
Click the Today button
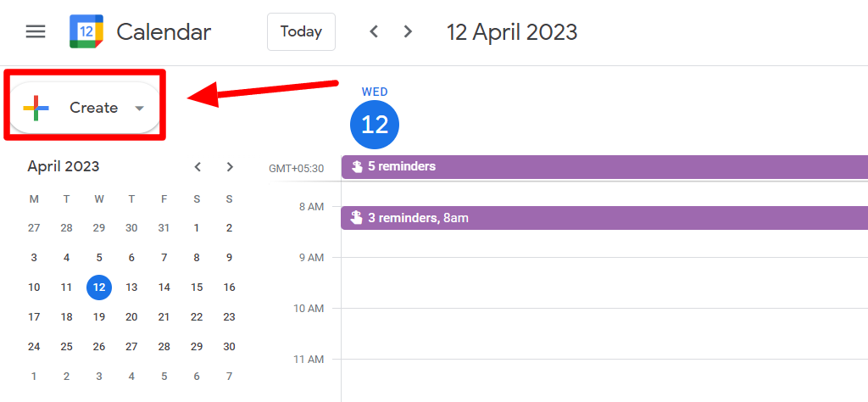click(x=301, y=32)
